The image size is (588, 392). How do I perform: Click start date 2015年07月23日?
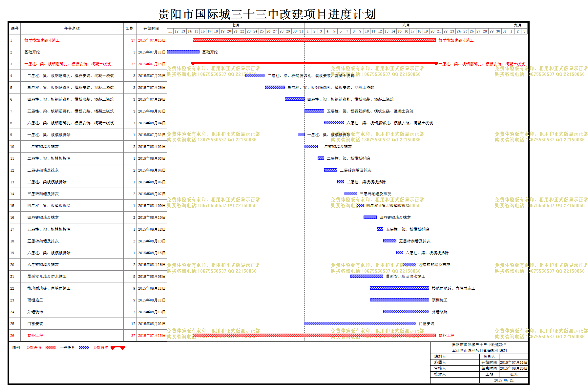tap(152, 76)
